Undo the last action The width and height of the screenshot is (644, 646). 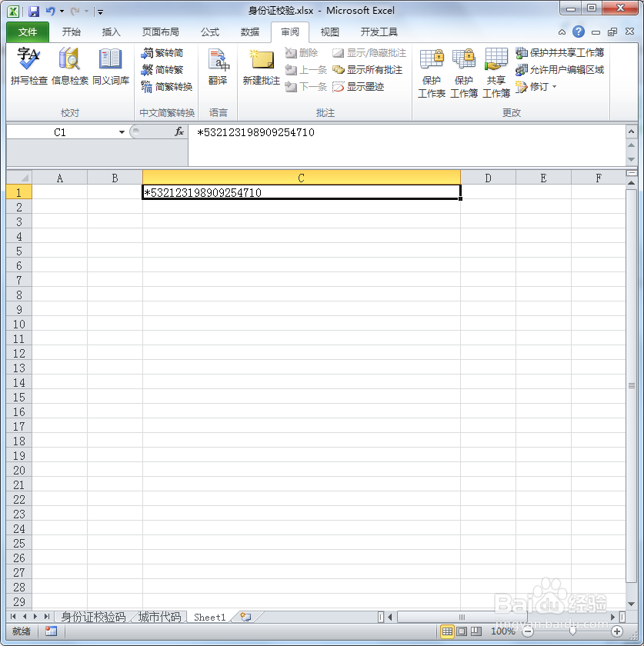[50, 11]
